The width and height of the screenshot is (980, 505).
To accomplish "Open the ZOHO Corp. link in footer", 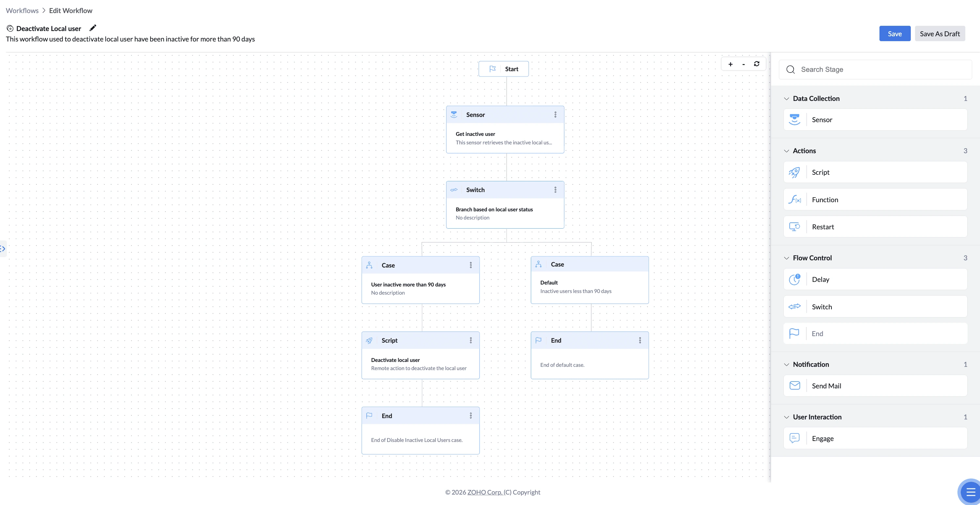I will (x=484, y=492).
